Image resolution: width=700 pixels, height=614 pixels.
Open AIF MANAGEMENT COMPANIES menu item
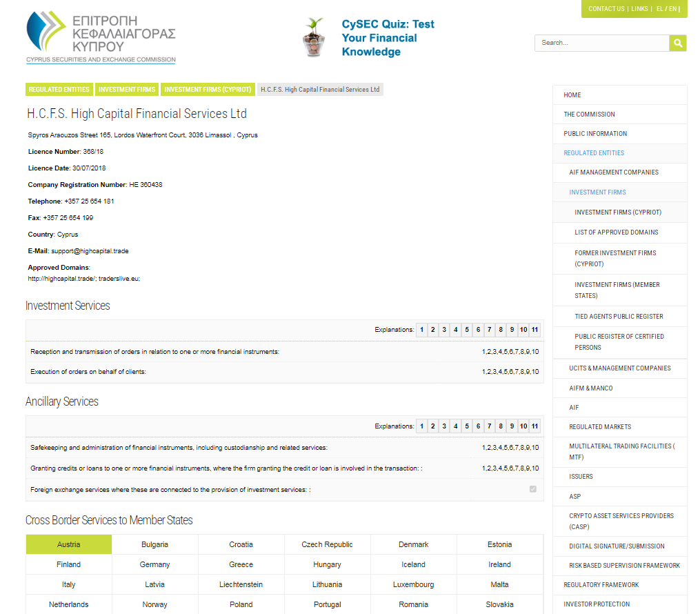pyautogui.click(x=619, y=172)
